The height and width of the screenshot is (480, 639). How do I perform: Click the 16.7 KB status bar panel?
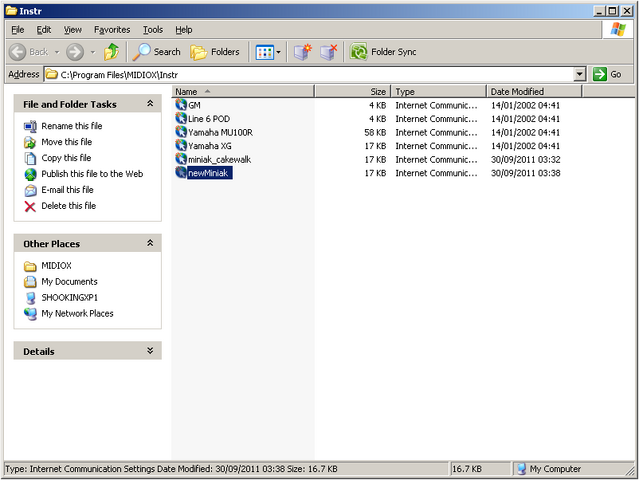tap(480, 469)
